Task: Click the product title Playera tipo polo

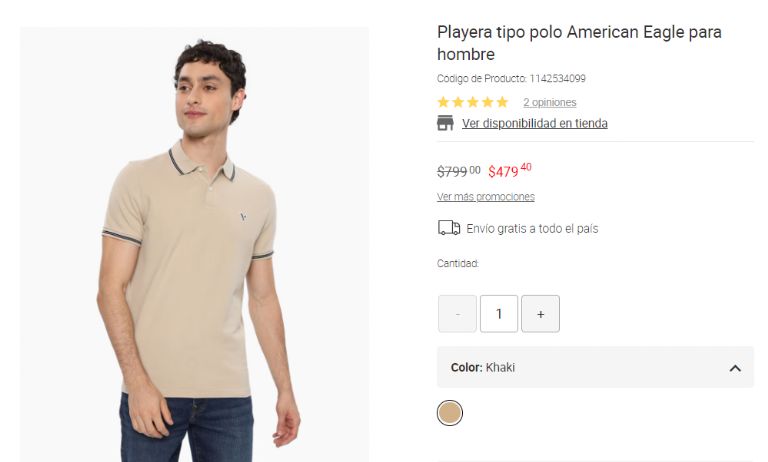Action: click(578, 43)
